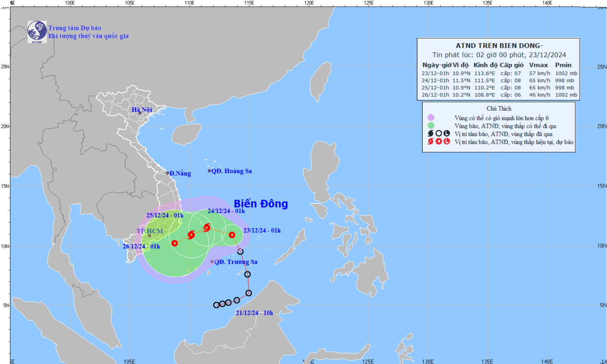Image resolution: width=607 pixels, height=364 pixels.
Task: Click the 110E longitude label on the top axis
Action: click(x=189, y=3)
